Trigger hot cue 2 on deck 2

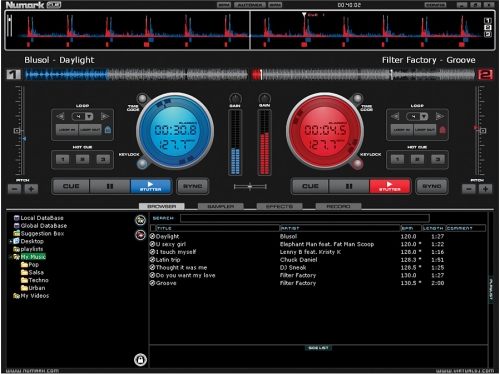[417, 159]
